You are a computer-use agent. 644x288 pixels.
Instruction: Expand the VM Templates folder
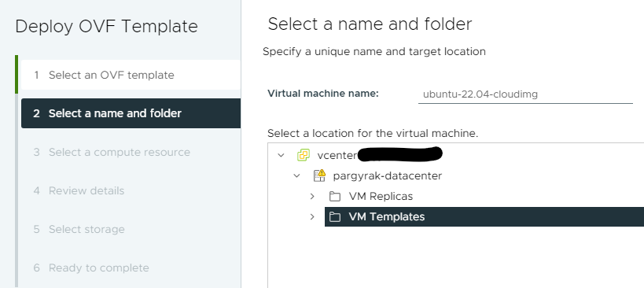[x=312, y=216]
